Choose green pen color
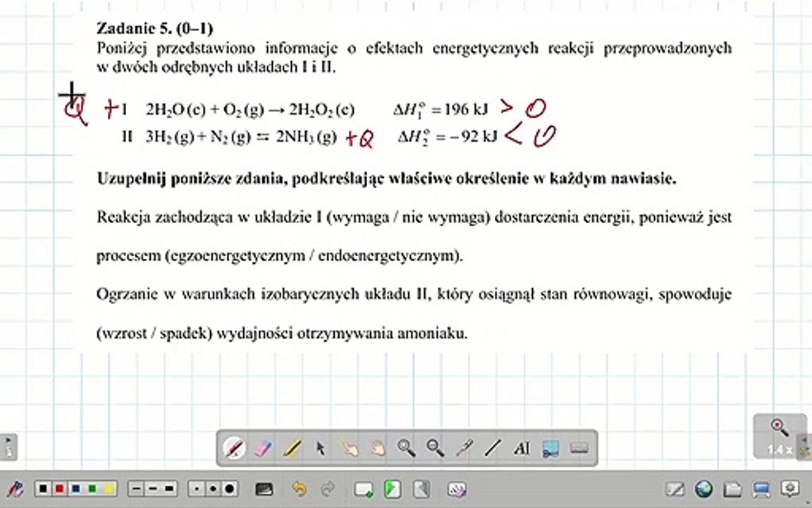 (92, 489)
